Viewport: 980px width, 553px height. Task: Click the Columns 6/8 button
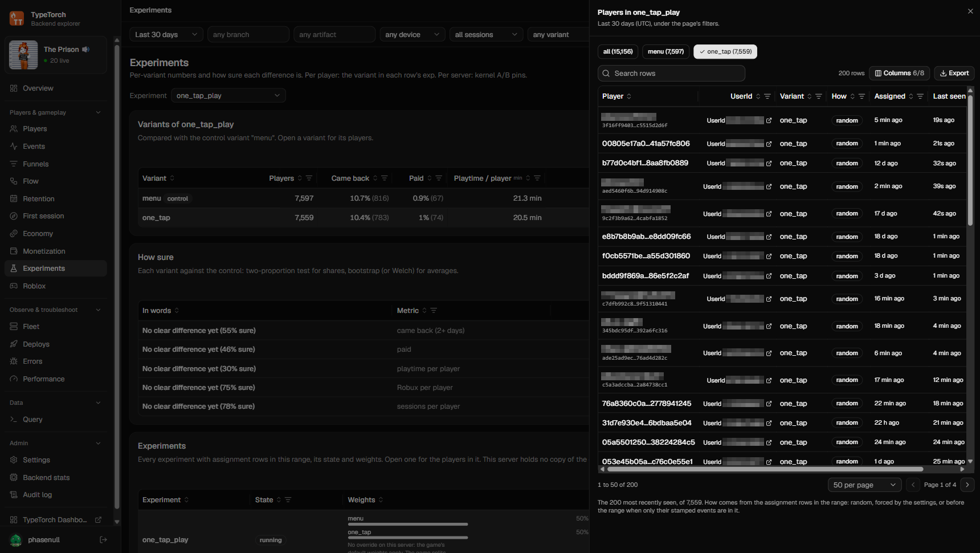899,73
